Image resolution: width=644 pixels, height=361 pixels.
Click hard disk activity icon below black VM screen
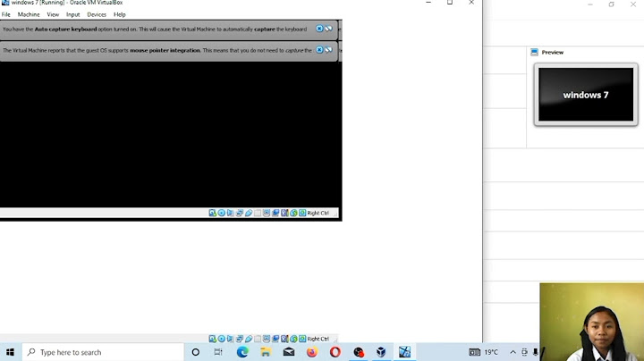212,213
